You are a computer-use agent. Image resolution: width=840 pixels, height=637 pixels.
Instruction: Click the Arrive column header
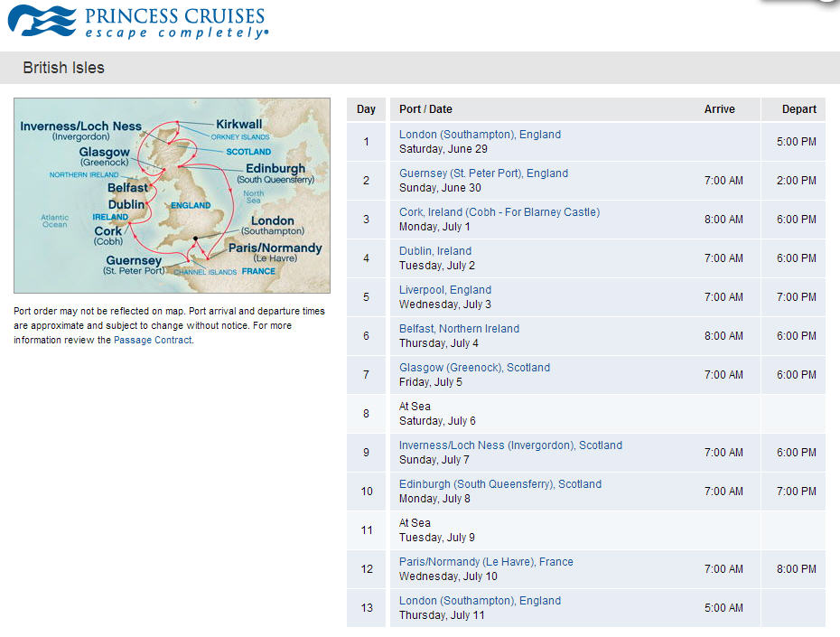[719, 109]
